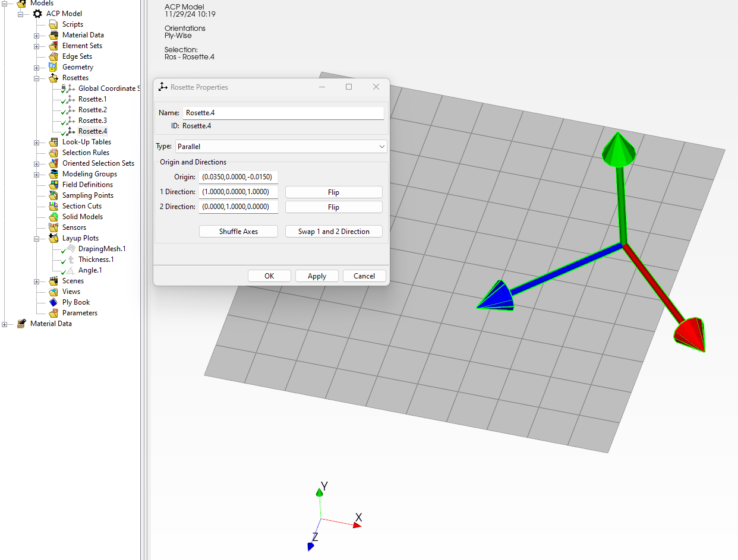Viewport: 738px width, 560px height.
Task: Select the Layup Plots icon
Action: tap(54, 238)
